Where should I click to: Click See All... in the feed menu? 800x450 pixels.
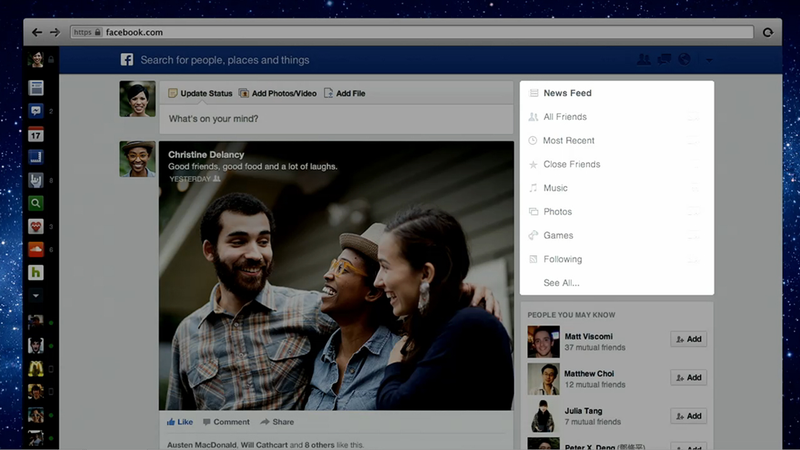coord(561,283)
